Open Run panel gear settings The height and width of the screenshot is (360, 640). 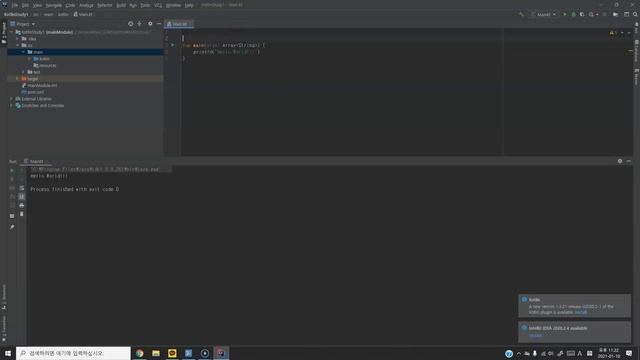click(620, 161)
